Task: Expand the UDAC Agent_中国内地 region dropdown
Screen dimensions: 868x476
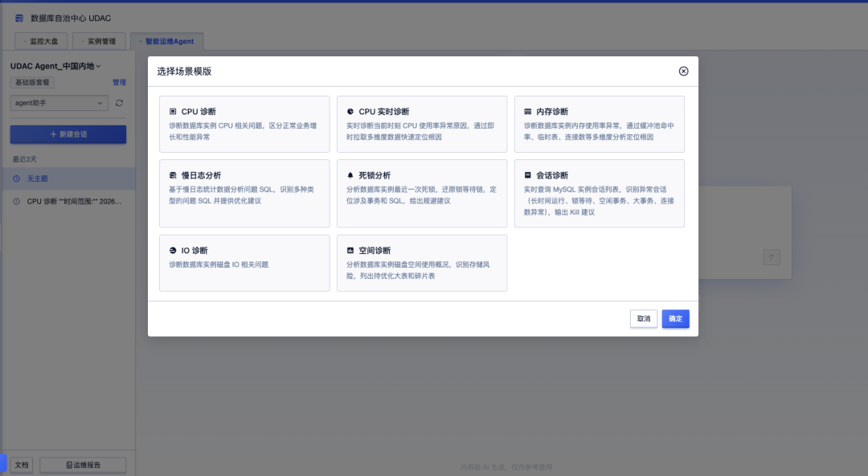Action: tap(55, 66)
